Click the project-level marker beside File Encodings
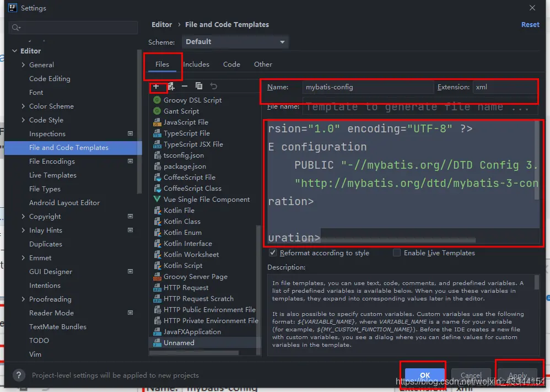This screenshot has width=550, height=392. pos(130,161)
